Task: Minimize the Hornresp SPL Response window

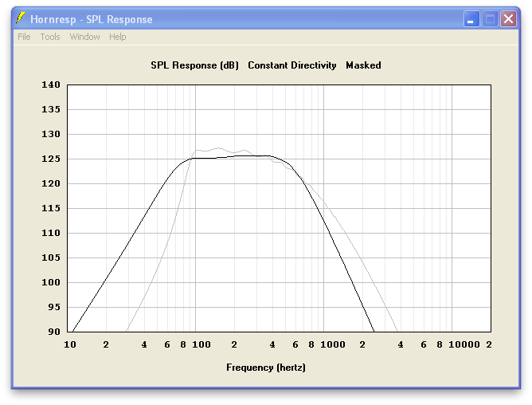Action: (x=471, y=18)
